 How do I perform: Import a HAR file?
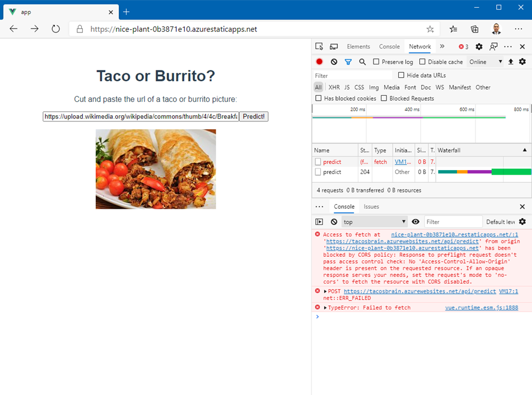point(511,62)
